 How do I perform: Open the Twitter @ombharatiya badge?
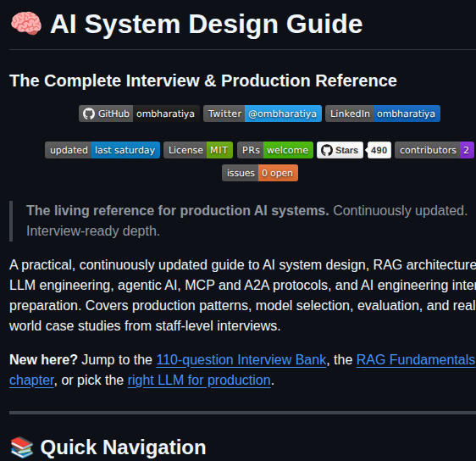263,114
